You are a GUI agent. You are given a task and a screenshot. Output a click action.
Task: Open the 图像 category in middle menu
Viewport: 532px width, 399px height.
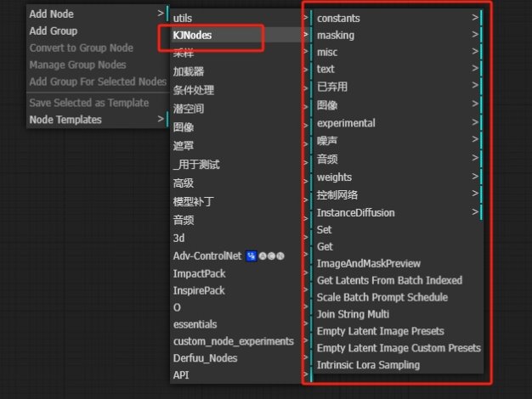click(x=241, y=127)
